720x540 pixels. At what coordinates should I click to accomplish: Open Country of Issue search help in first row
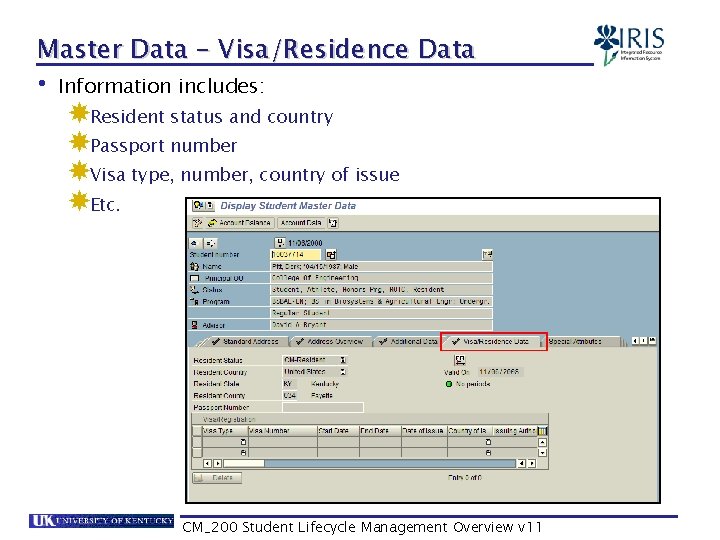pyautogui.click(x=488, y=442)
